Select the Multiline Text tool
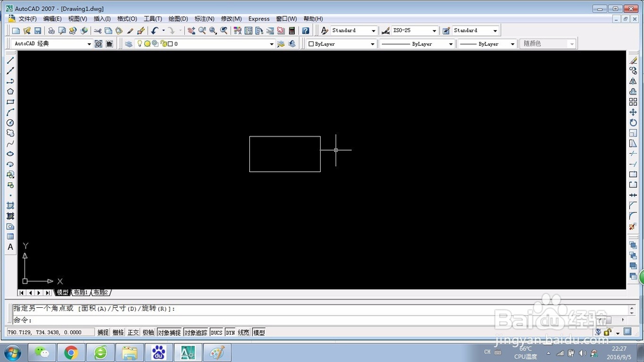Viewport: 644px width, 362px height. point(10,247)
